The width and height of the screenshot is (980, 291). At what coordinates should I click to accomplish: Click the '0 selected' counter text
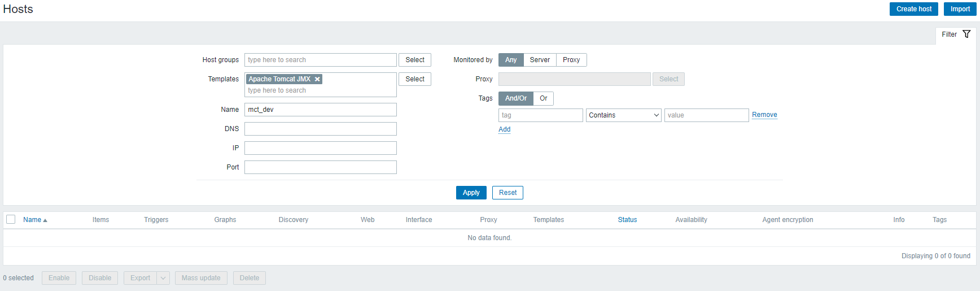(x=19, y=278)
